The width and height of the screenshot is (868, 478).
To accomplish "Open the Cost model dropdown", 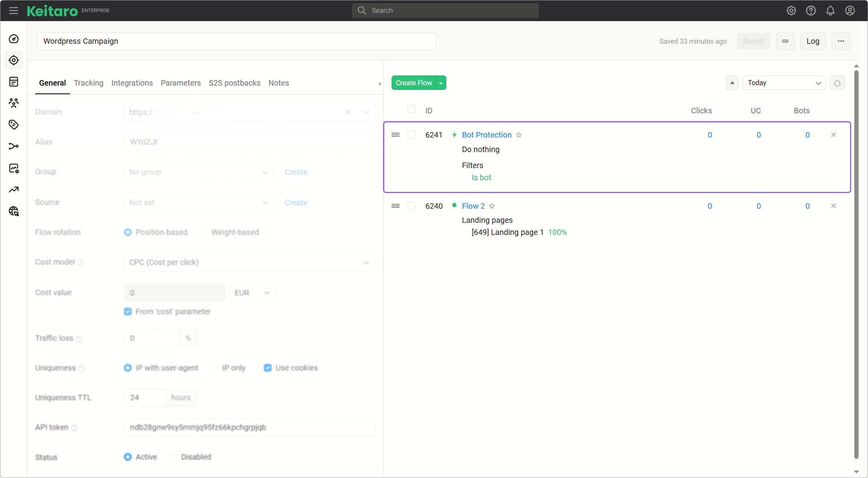I will [249, 262].
